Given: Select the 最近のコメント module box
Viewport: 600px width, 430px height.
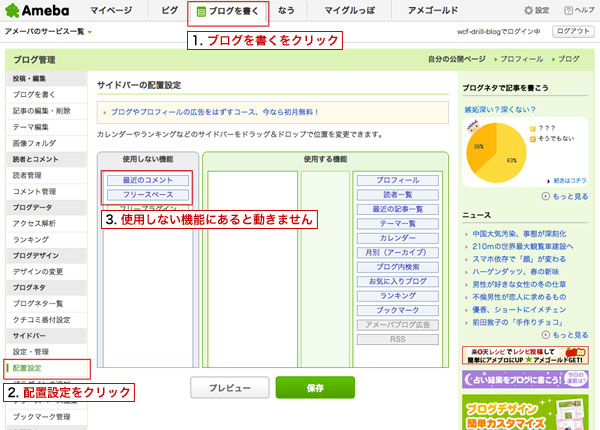Looking at the screenshot, I should click(x=148, y=180).
